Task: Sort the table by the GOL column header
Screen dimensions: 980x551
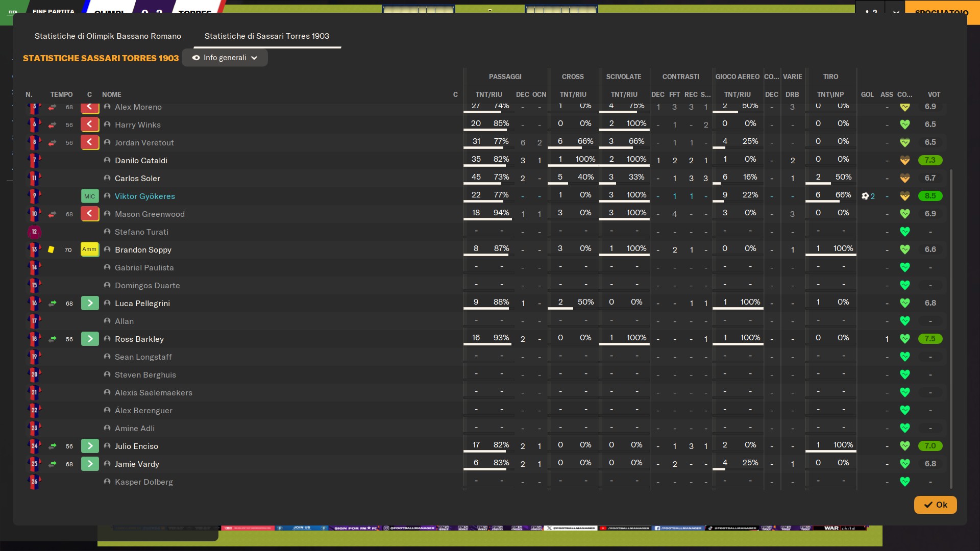Action: click(867, 94)
